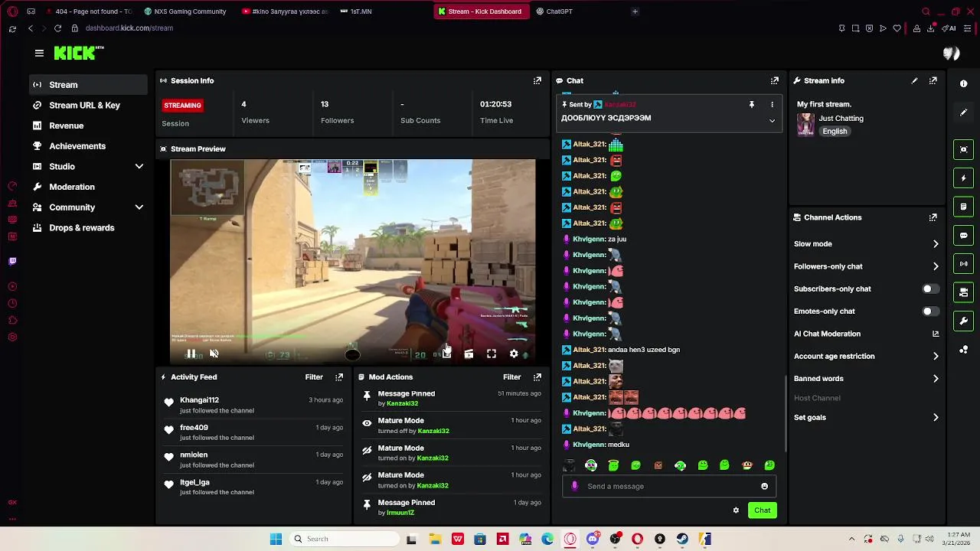Click the chat bubble icon in right sidebar
Screen dimensions: 980x551
963,236
